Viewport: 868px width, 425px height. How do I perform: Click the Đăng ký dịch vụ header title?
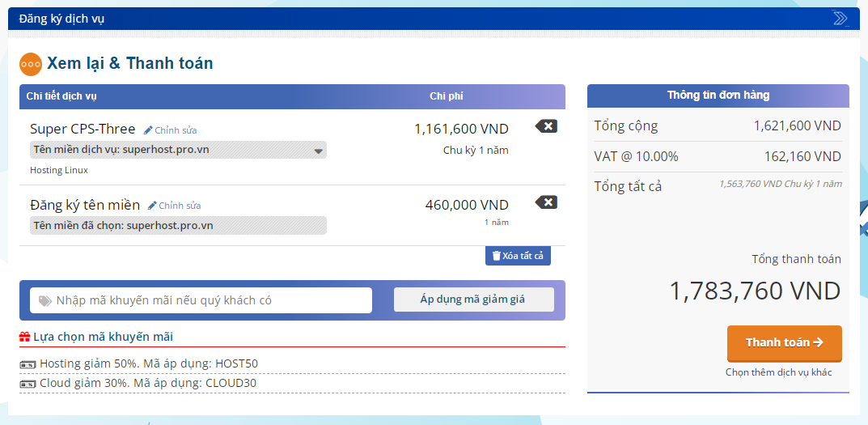[x=62, y=19]
